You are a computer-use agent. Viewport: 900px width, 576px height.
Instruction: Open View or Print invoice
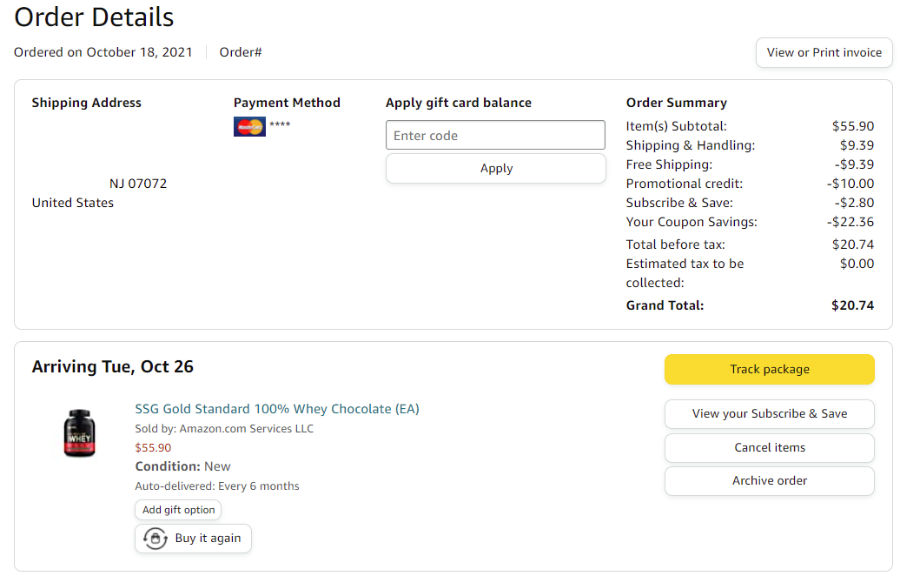(x=824, y=53)
